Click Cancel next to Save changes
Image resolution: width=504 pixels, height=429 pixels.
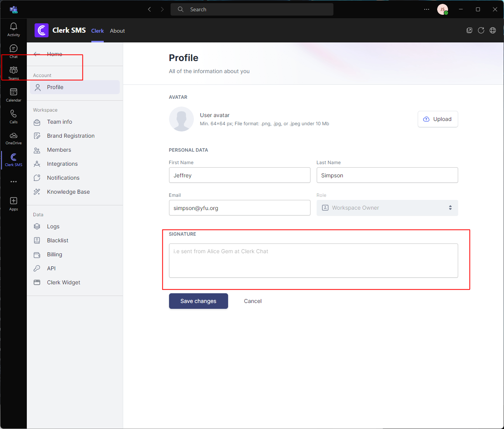(x=253, y=301)
